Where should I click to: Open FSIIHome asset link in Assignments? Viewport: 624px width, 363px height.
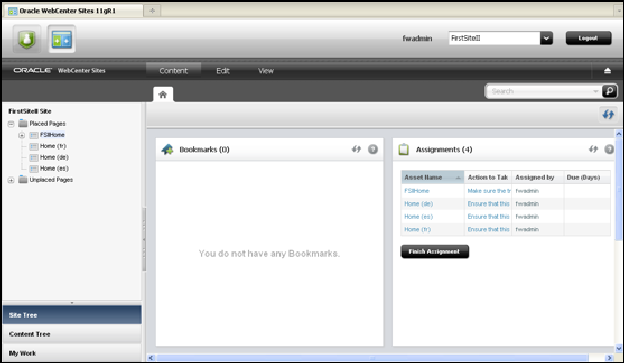[417, 191]
